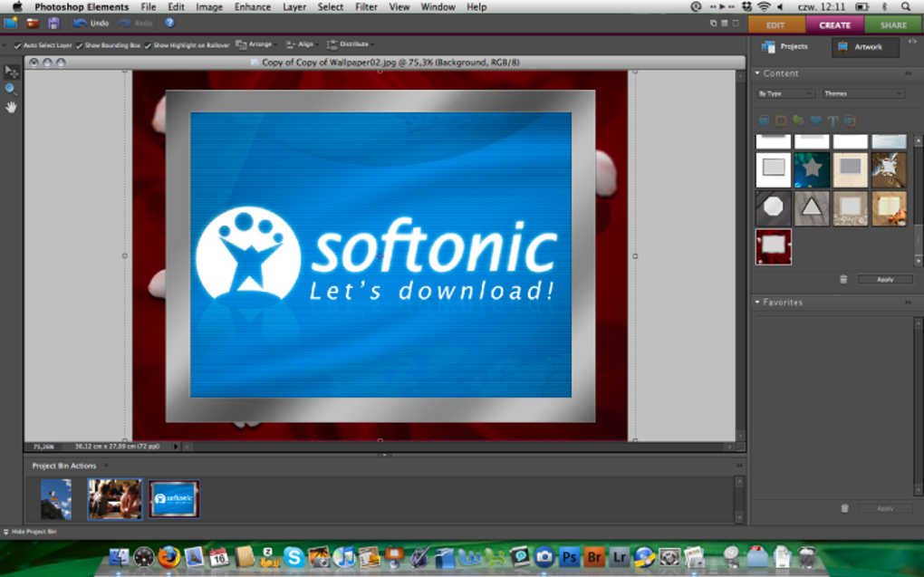Viewport: 924px width, 577px height.
Task: Open the Arrange dropdown
Action: [257, 44]
